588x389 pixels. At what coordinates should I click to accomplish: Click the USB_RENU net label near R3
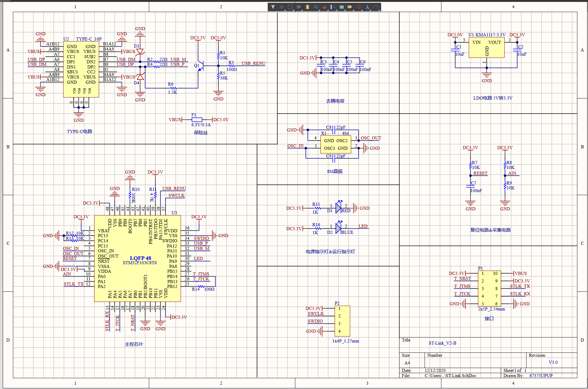pyautogui.click(x=253, y=63)
